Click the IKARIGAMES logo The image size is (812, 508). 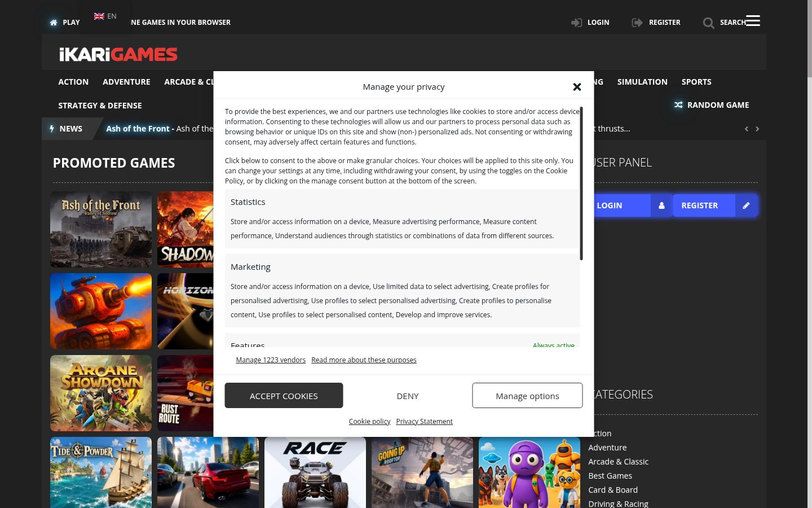click(118, 54)
